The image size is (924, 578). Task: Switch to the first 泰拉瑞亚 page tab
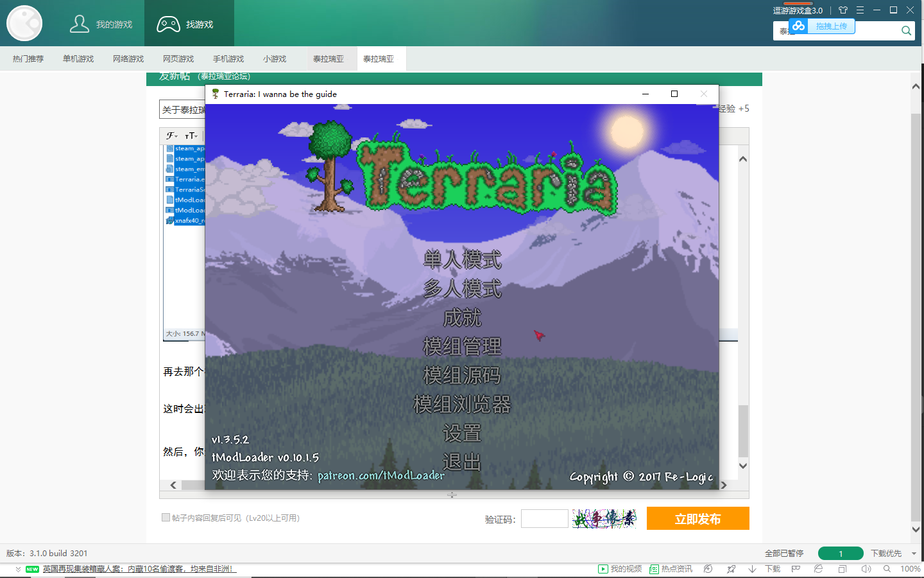tap(329, 59)
